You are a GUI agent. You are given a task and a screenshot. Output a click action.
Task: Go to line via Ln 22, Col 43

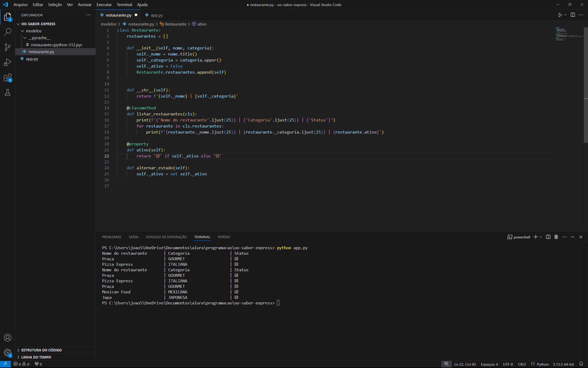pyautogui.click(x=465, y=364)
